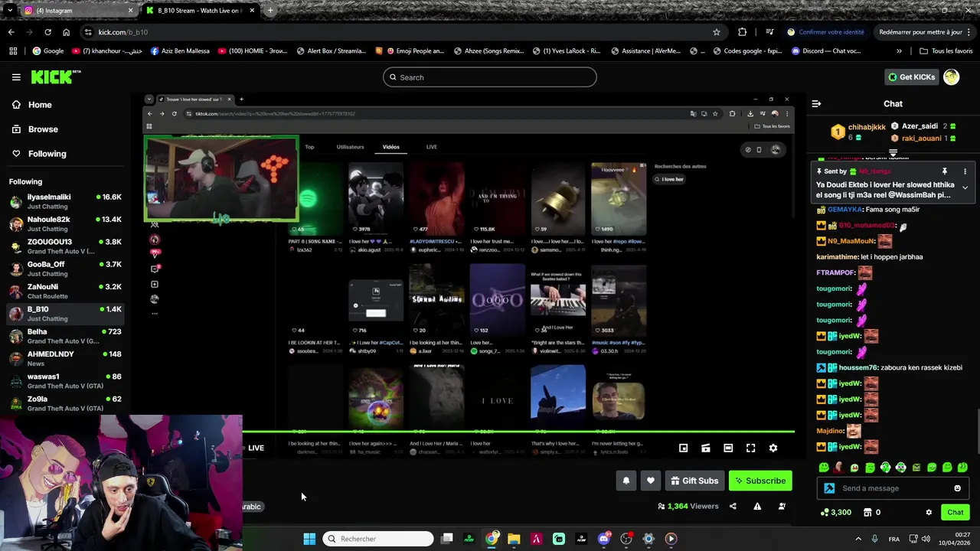Open the Kick profile avatar menu
Viewport: 980px width, 551px height.
[952, 77]
